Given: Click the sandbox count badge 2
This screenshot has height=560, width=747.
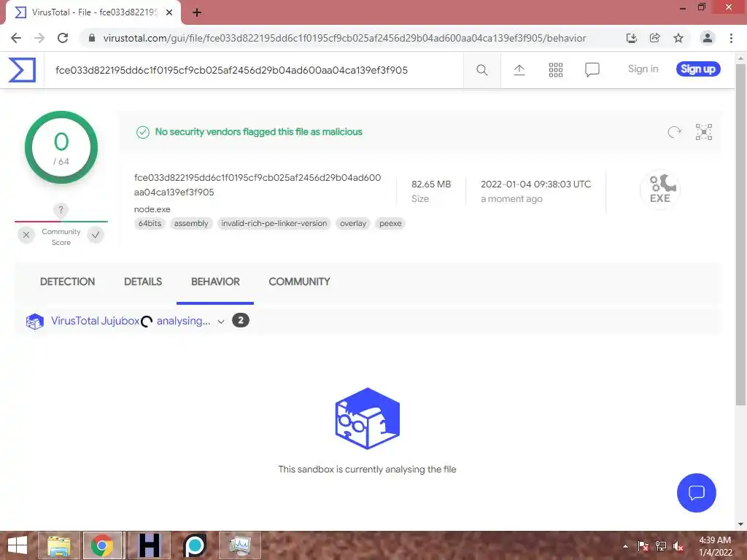Looking at the screenshot, I should [241, 321].
